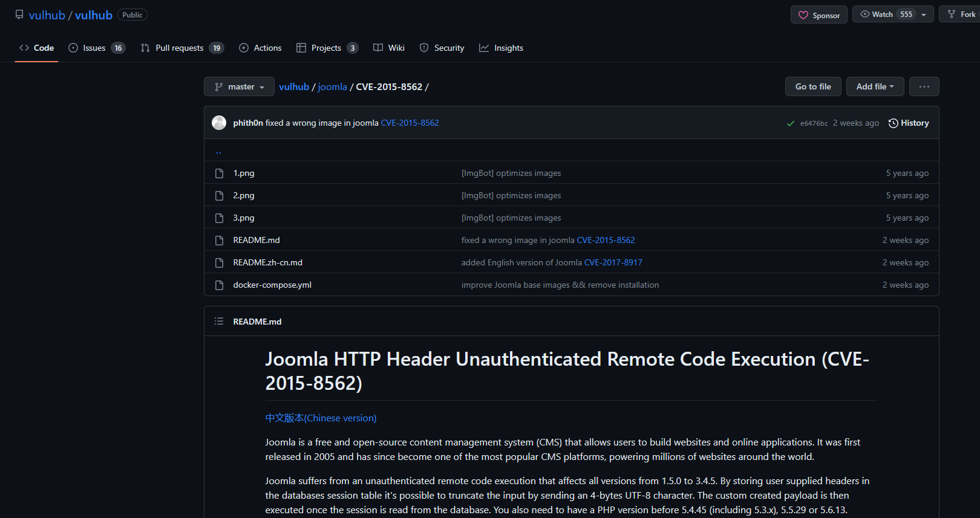Click the Projects count badge 3
Viewport: 980px width, 518px height.
point(353,48)
